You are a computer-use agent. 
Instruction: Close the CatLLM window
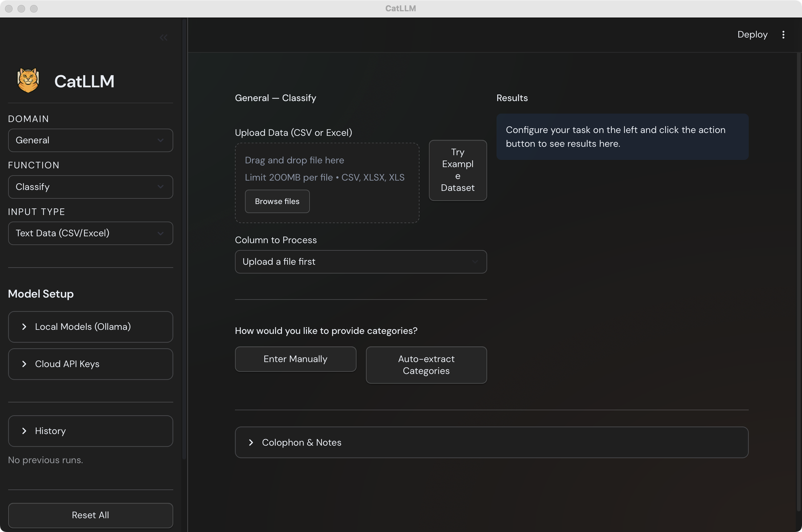pyautogui.click(x=9, y=8)
